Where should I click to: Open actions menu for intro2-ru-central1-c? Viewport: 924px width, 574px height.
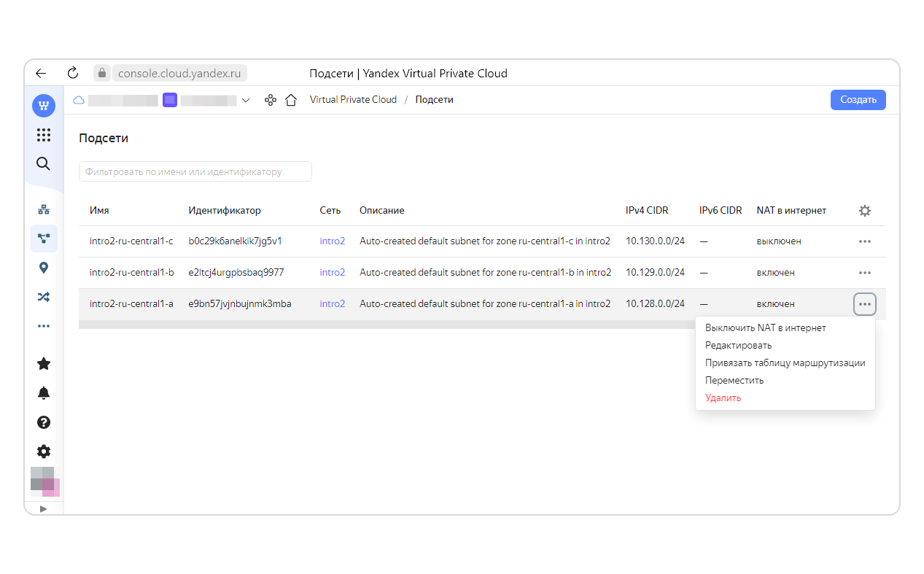864,241
